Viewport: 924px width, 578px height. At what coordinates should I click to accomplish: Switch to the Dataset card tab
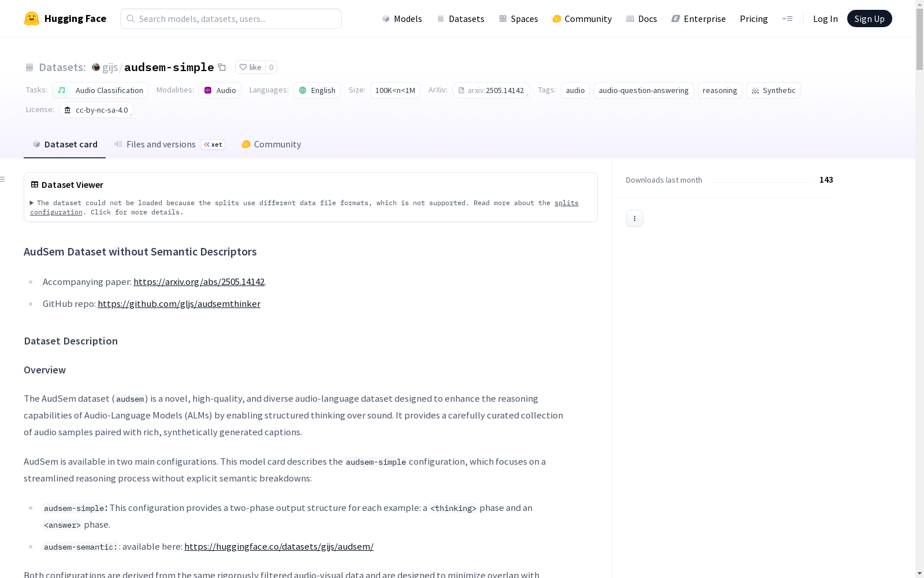tap(65, 144)
